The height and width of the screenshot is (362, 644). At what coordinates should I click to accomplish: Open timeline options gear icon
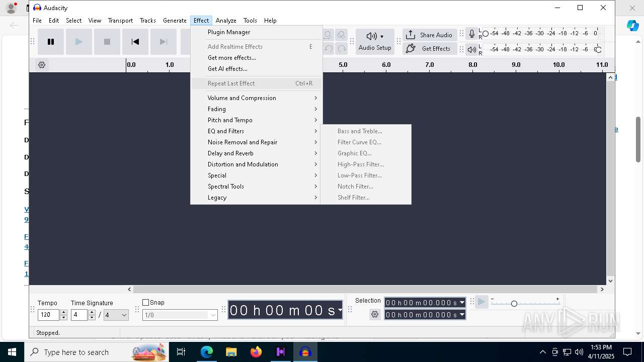pyautogui.click(x=42, y=65)
